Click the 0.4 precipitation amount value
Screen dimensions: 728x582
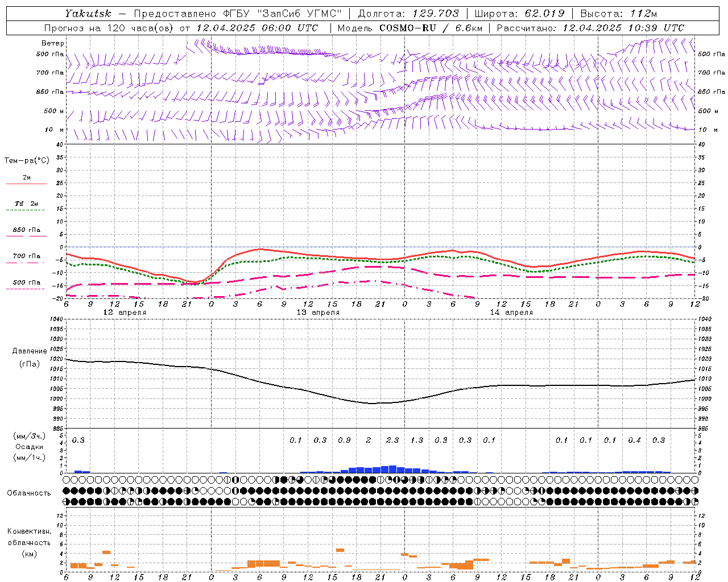[x=634, y=440]
